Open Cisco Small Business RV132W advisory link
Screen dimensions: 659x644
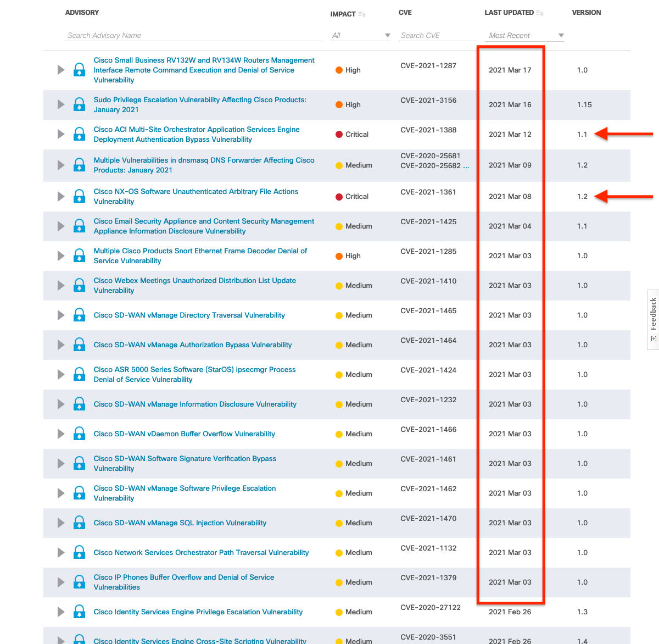204,70
